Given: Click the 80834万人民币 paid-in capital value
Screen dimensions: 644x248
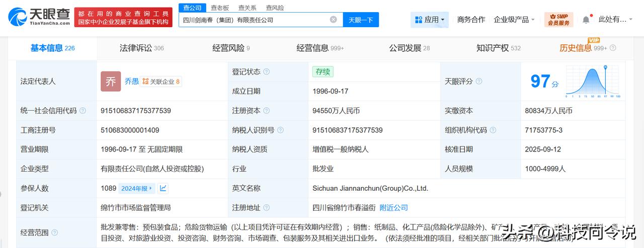Looking at the screenshot, I should pyautogui.click(x=548, y=111).
